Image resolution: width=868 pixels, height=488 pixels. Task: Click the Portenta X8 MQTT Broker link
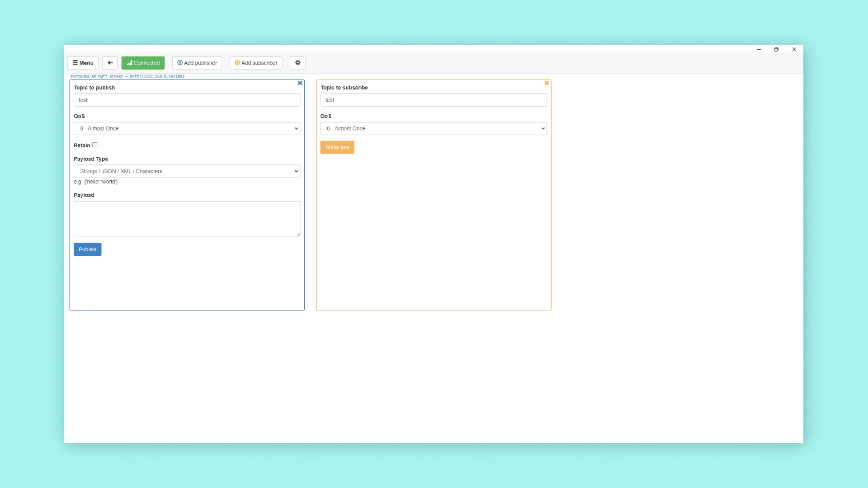coord(127,76)
